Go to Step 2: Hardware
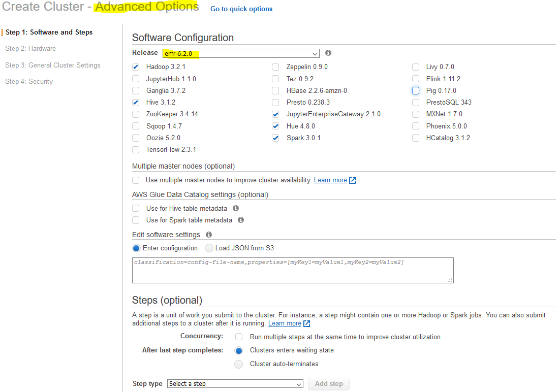This screenshot has height=392, width=560. coord(30,49)
